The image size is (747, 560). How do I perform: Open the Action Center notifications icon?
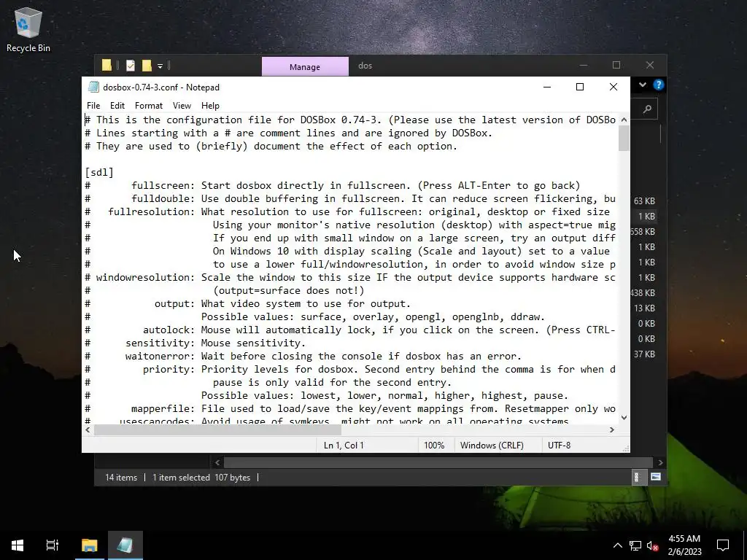723,545
